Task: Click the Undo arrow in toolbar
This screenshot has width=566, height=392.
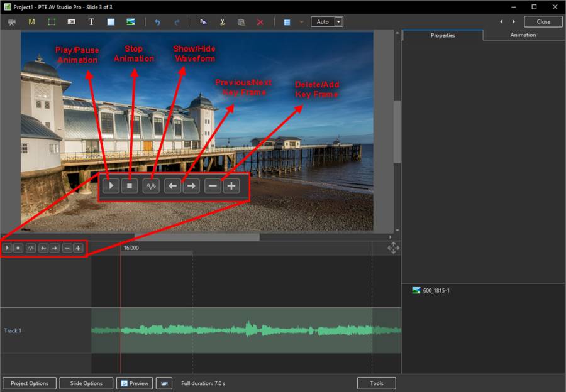Action: click(x=157, y=22)
